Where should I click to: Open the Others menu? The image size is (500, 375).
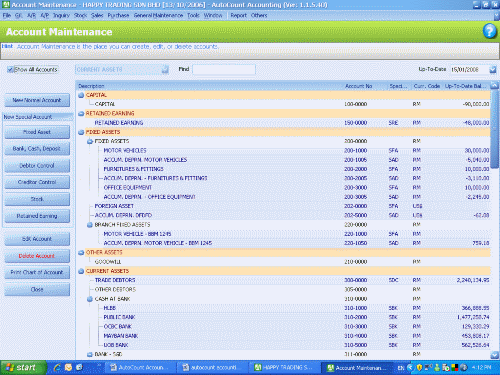(259, 15)
